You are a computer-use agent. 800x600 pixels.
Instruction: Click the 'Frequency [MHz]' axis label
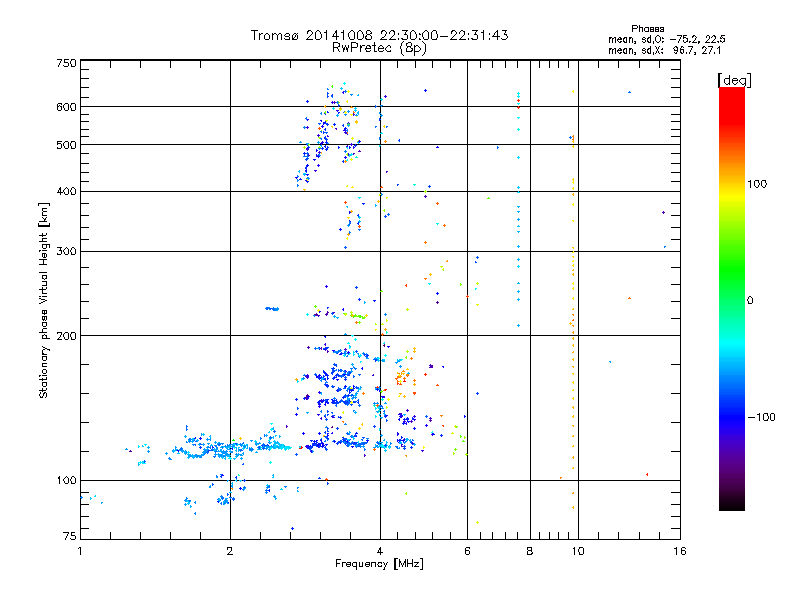(379, 564)
